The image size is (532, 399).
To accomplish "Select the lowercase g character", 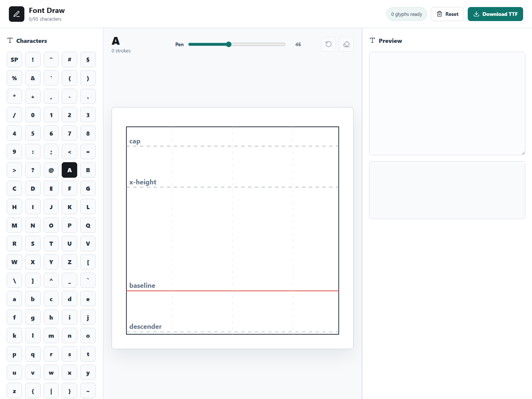I will coord(33,317).
